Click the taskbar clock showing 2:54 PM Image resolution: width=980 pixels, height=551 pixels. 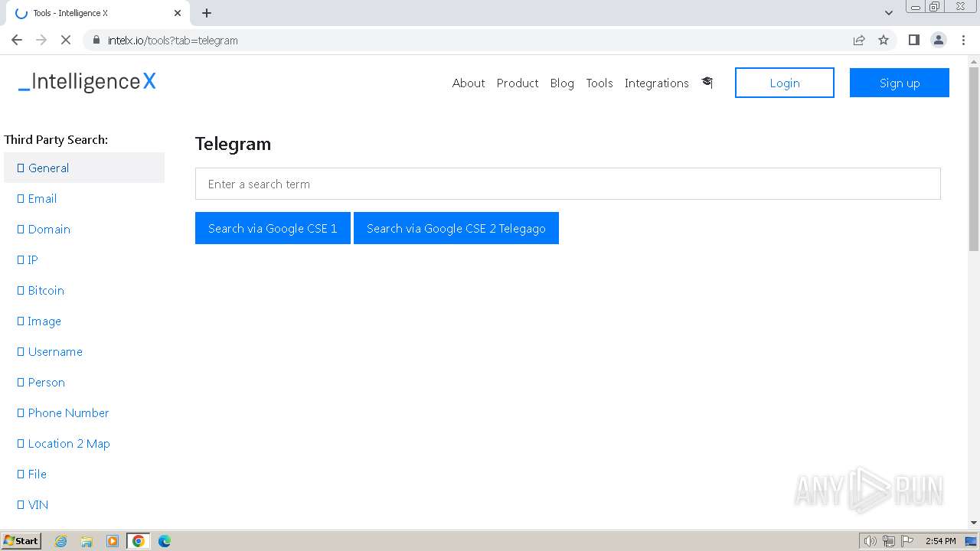click(940, 541)
